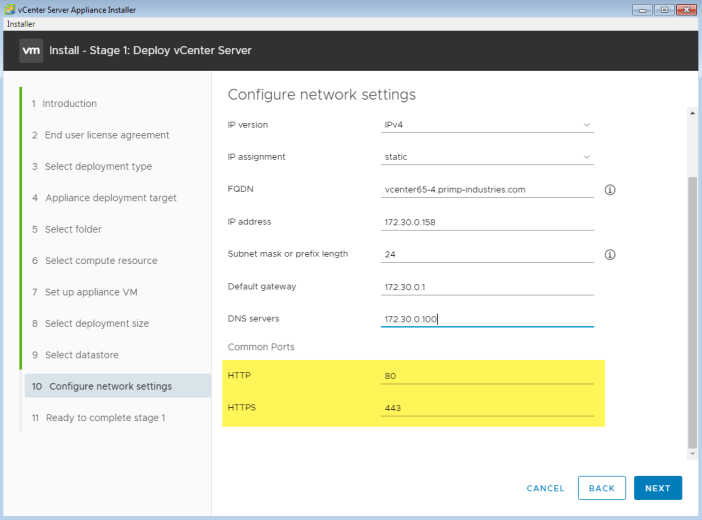Go to step 1 Introduction
This screenshot has height=520, width=702.
click(64, 103)
